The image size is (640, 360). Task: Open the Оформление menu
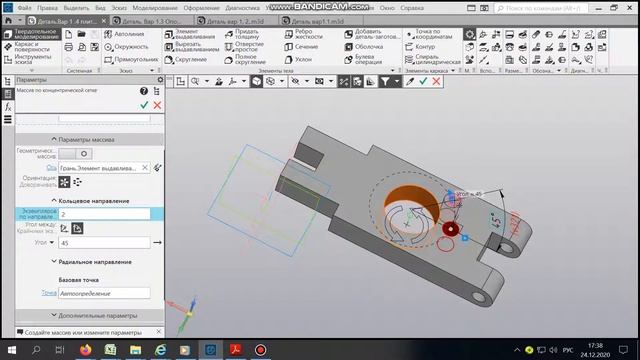pyautogui.click(x=202, y=8)
